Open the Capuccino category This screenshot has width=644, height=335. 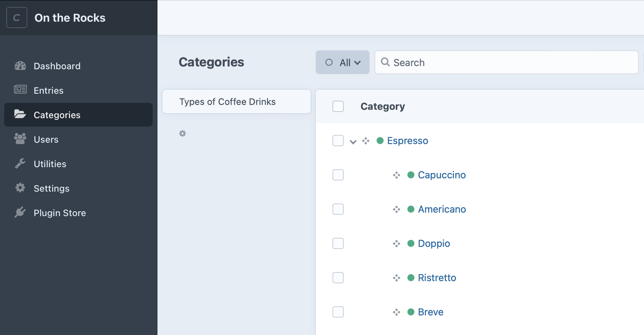point(441,175)
